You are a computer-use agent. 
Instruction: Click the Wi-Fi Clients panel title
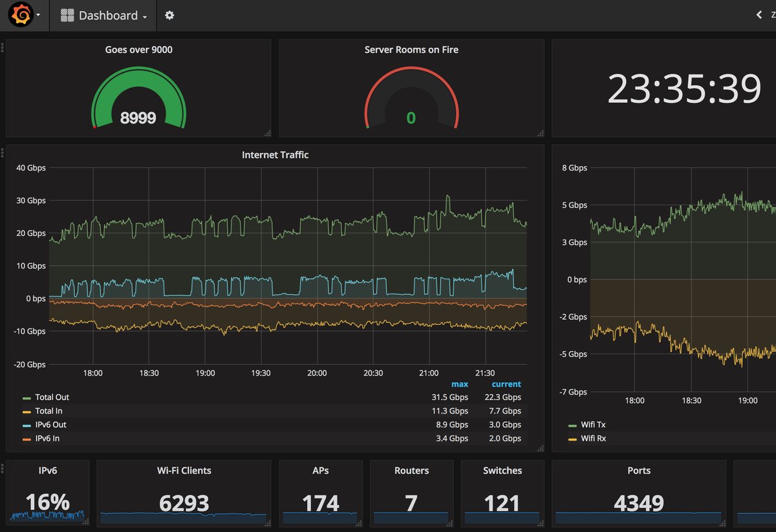pos(184,471)
